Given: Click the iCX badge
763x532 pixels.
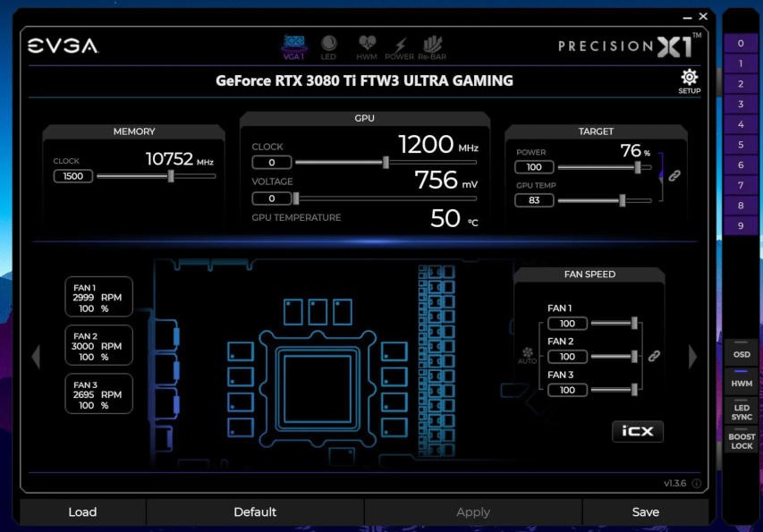Looking at the screenshot, I should tap(640, 431).
